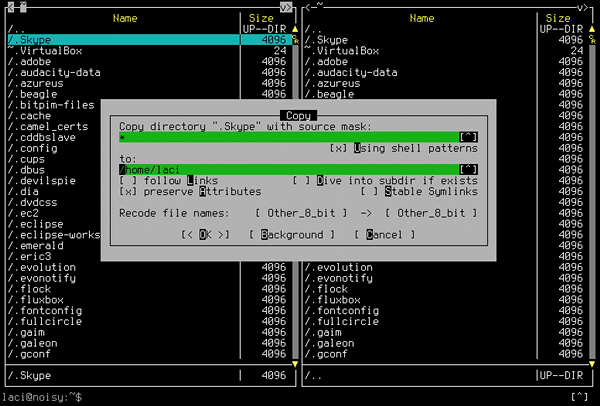The width and height of the screenshot is (600, 406).
Task: Enable Dive into subdir if exists
Action: 299,180
